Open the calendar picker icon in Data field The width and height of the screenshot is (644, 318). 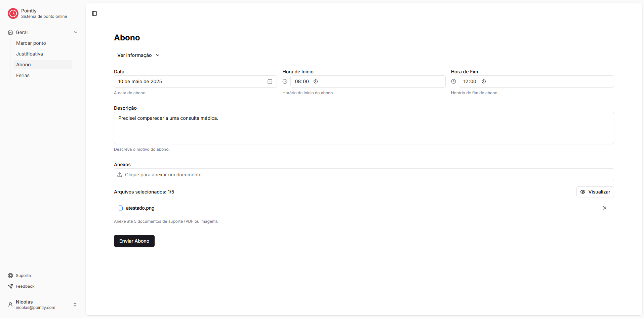point(270,81)
